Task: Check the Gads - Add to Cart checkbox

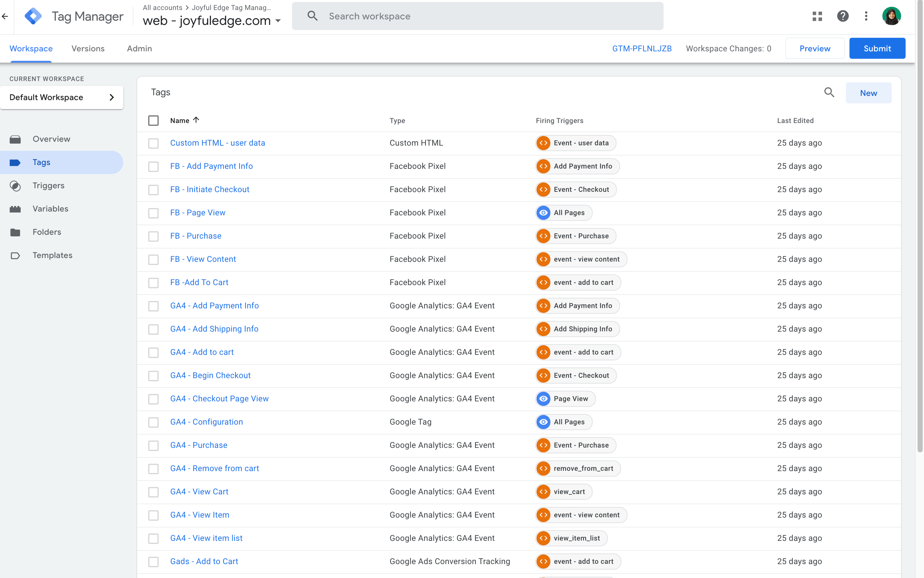Action: pos(154,562)
